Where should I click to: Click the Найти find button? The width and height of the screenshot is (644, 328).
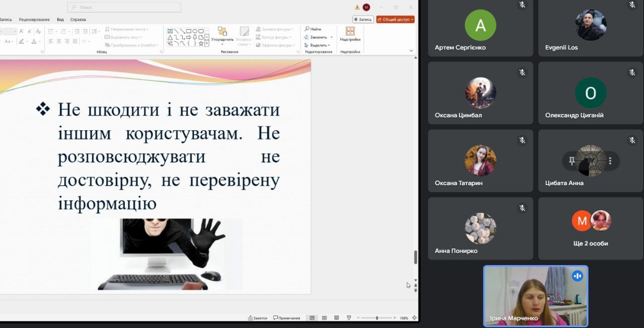pos(313,29)
